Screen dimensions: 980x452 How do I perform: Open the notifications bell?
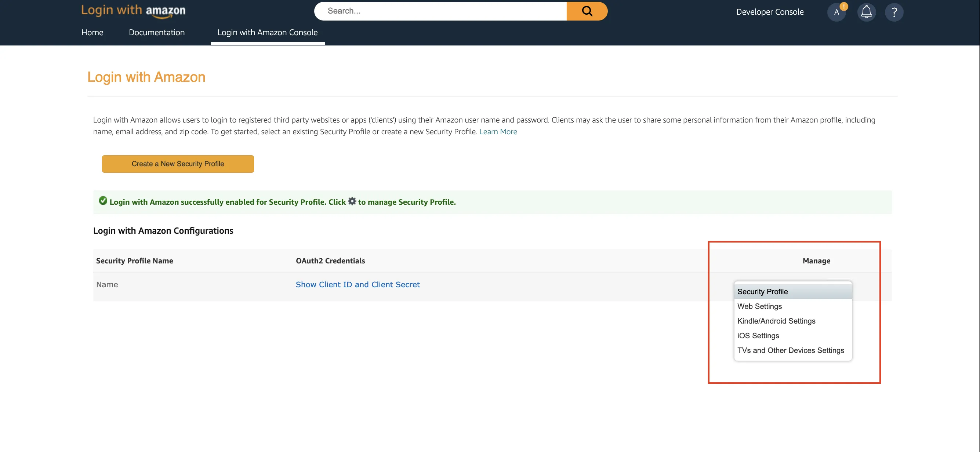pos(866,12)
